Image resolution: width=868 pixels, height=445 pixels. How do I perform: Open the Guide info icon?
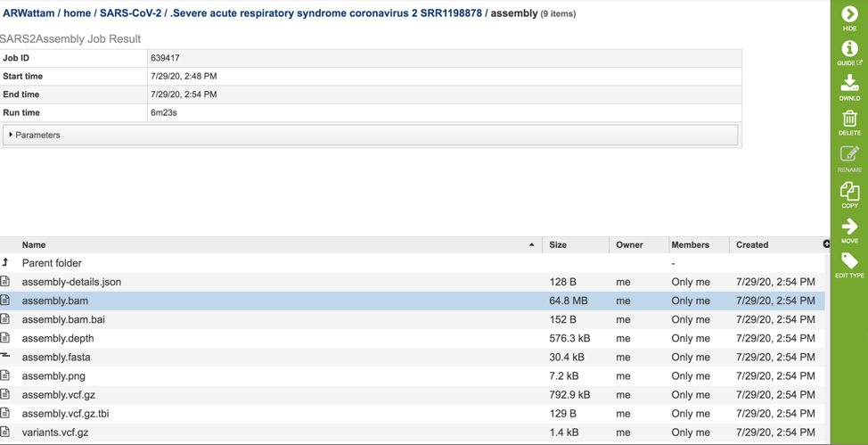(x=848, y=50)
